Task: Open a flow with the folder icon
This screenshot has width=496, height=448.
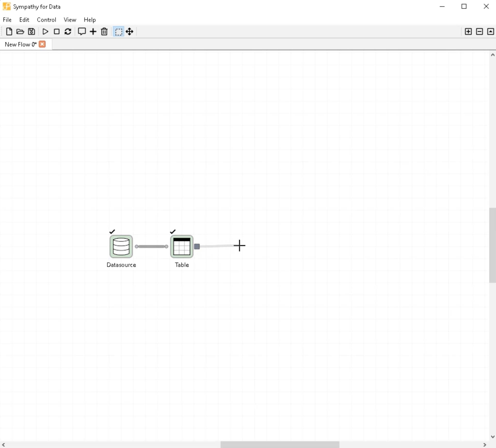Action: tap(20, 31)
